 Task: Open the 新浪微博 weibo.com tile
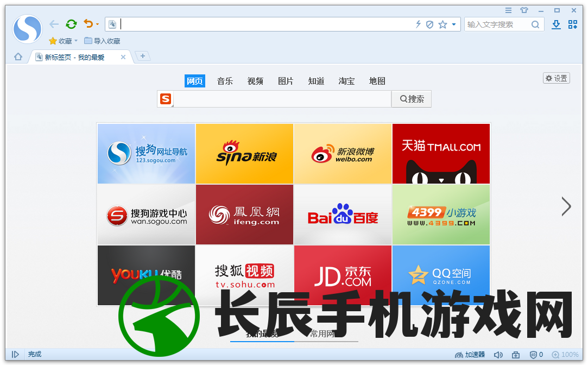click(x=343, y=153)
